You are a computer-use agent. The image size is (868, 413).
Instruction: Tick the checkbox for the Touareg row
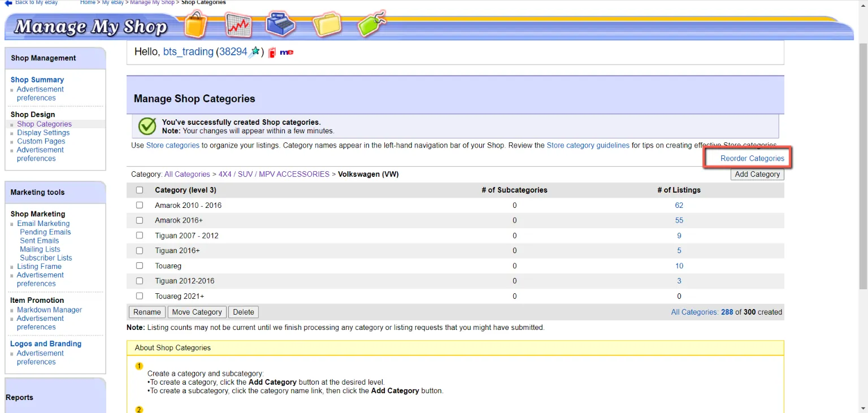pos(140,266)
